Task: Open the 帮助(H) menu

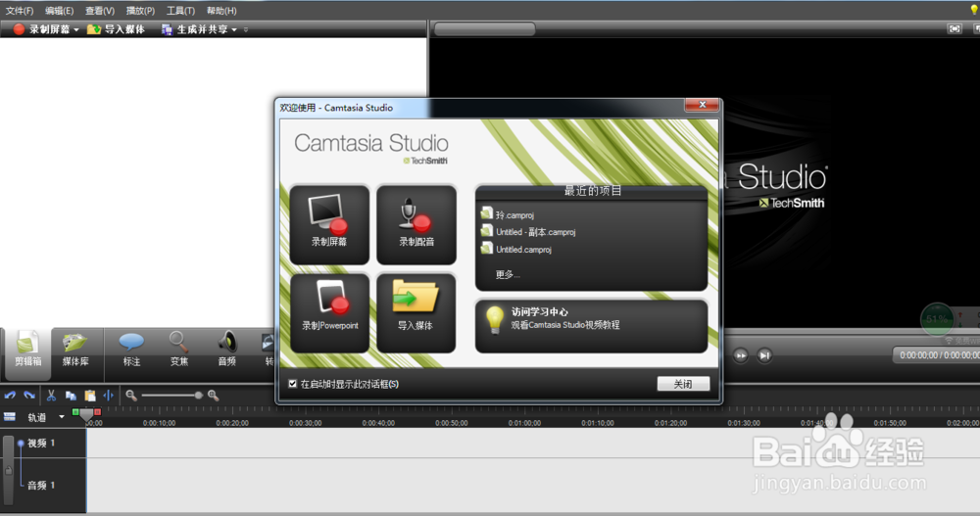Action: (x=221, y=11)
